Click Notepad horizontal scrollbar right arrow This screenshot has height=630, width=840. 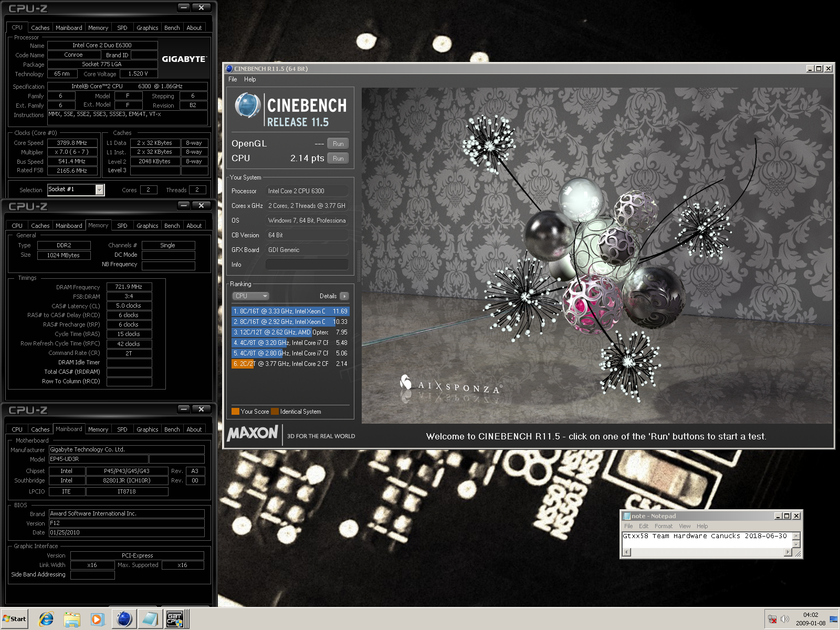click(x=787, y=552)
